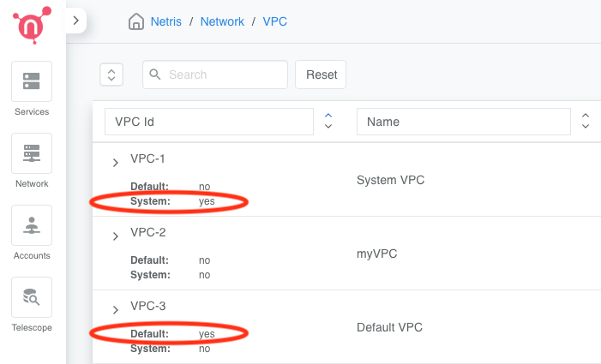Screen dimensions: 601x364
Task: Sort by the VPC Id column arrows
Action: pyautogui.click(x=328, y=121)
